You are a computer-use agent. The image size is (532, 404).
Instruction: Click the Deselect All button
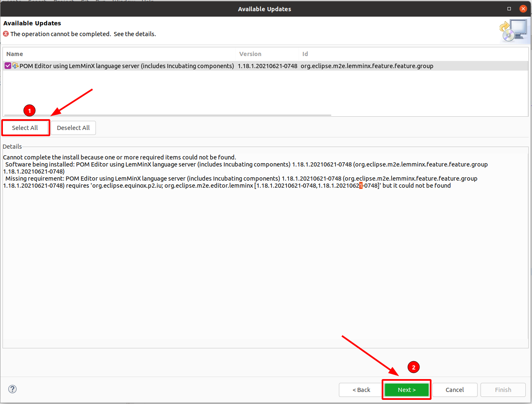[x=73, y=128]
